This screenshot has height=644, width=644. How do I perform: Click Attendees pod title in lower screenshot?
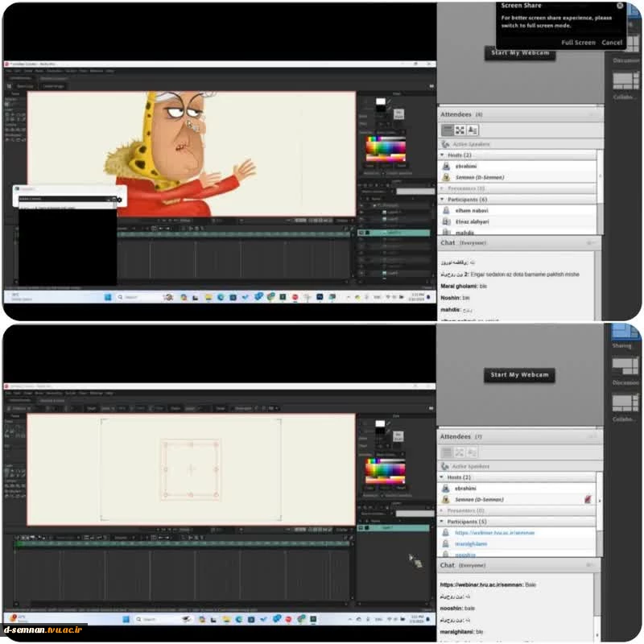click(455, 436)
